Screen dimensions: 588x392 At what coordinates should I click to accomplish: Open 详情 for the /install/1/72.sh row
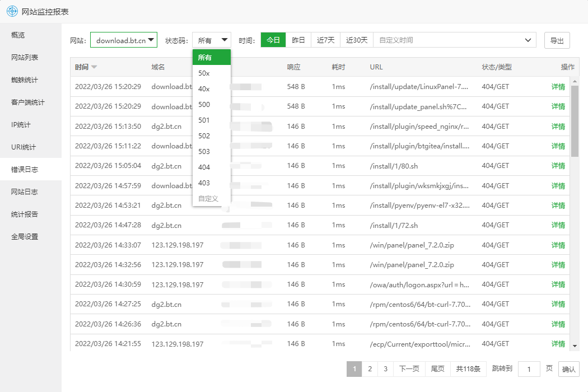click(558, 225)
